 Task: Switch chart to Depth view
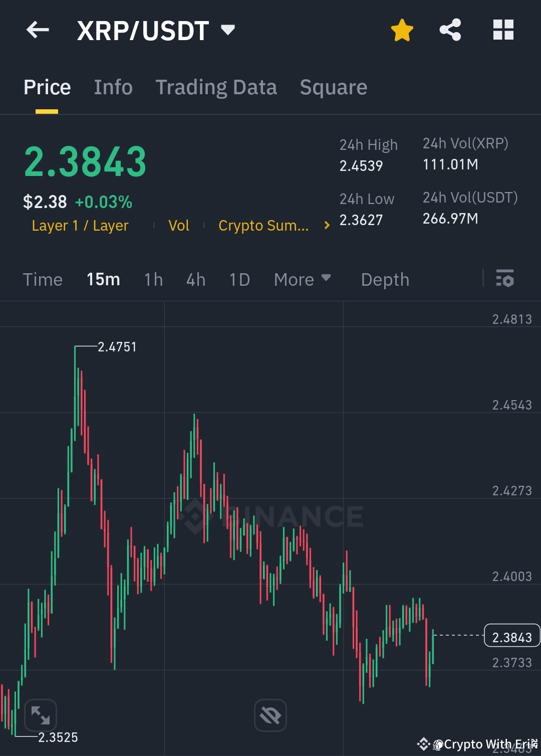[385, 279]
